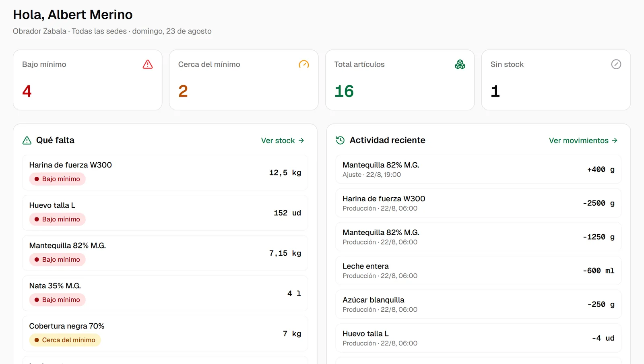Select the Nata 35% M.G. row

click(165, 294)
